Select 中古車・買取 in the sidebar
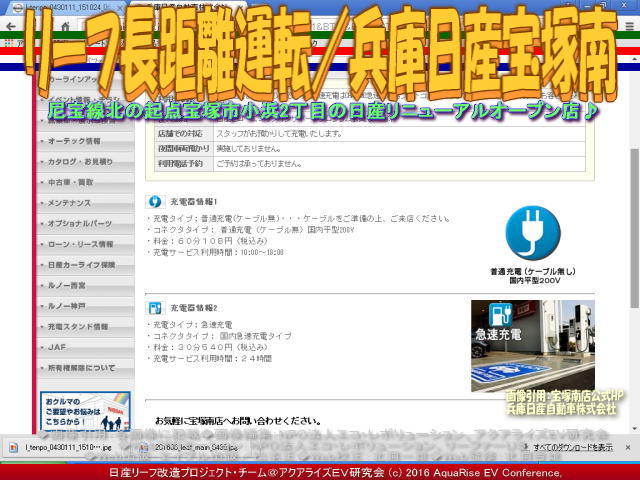This screenshot has height=480, width=640. 85,182
